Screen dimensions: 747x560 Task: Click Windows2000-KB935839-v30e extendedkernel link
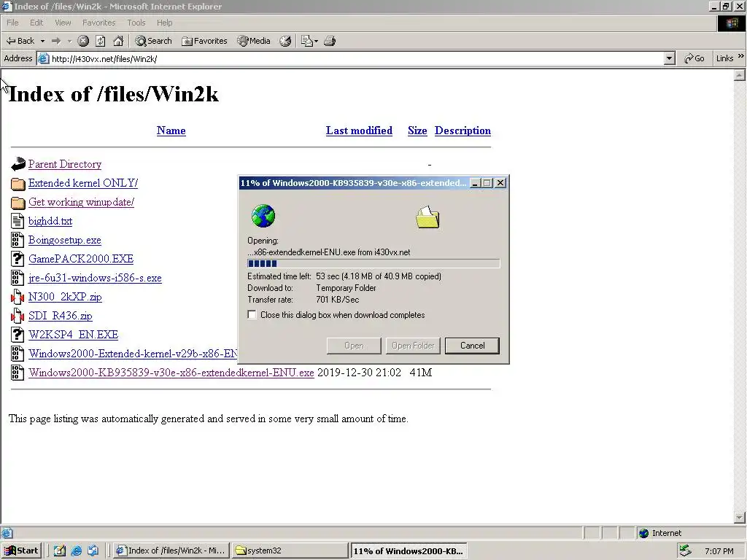[171, 373]
